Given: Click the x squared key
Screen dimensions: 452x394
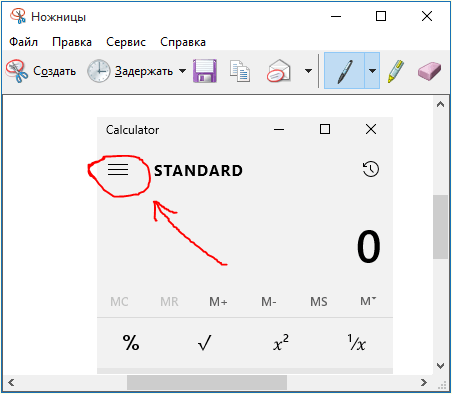Looking at the screenshot, I should [x=281, y=343].
